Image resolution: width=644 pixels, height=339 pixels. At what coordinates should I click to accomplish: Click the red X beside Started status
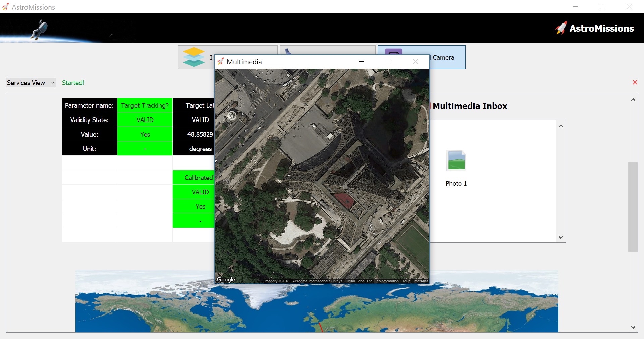(x=635, y=82)
